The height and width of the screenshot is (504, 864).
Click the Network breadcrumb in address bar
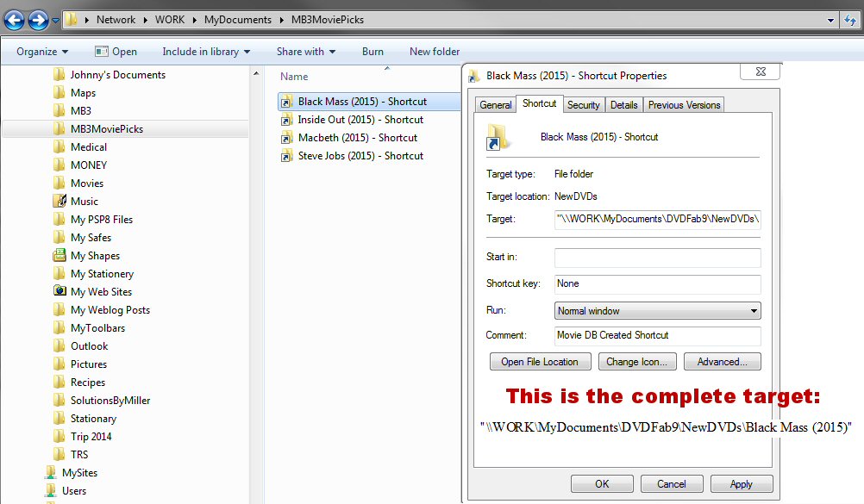[116, 20]
